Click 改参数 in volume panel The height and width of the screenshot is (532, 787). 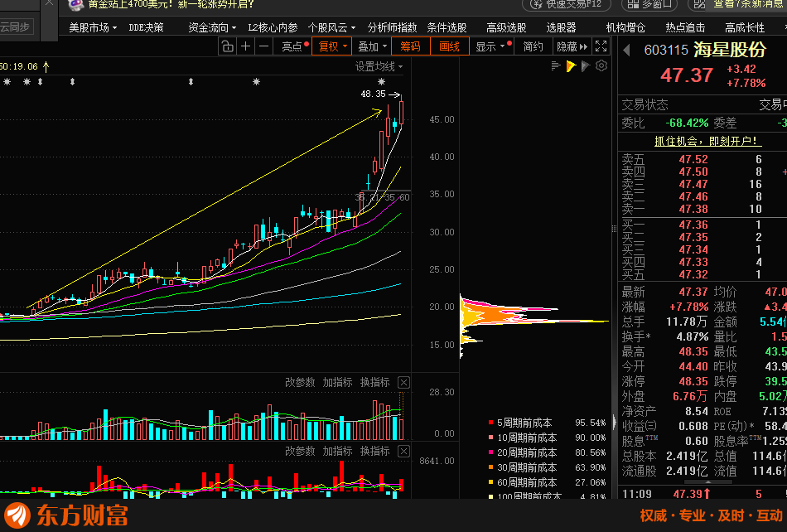300,383
